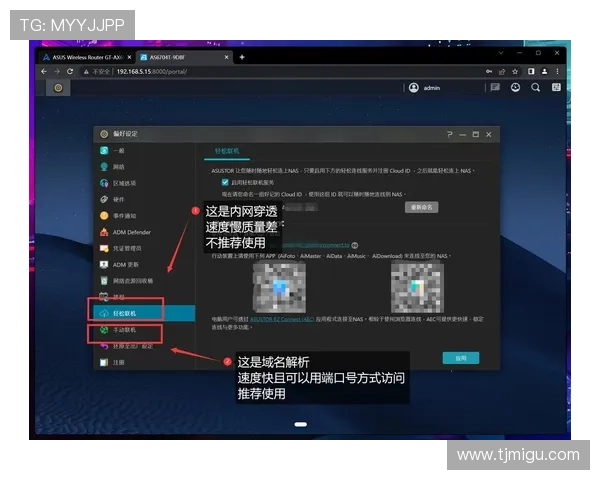Select 硬件 (Hardware) in sidebar

118,199
